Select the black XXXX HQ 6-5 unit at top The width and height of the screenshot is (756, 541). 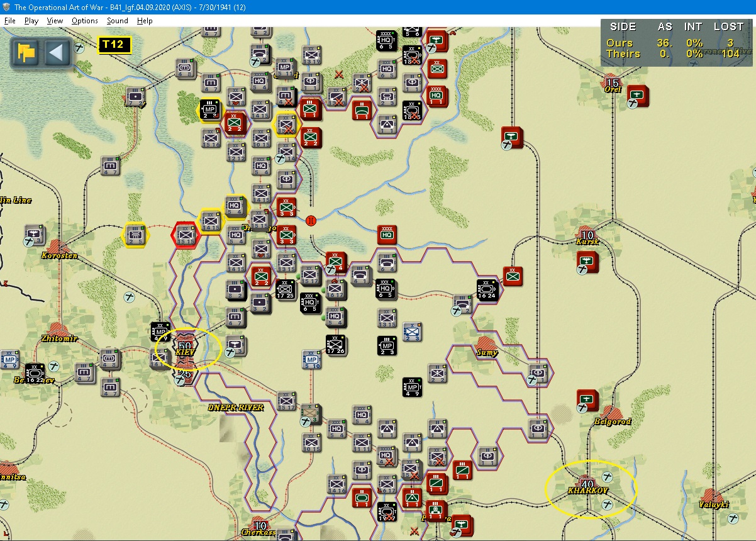[387, 40]
